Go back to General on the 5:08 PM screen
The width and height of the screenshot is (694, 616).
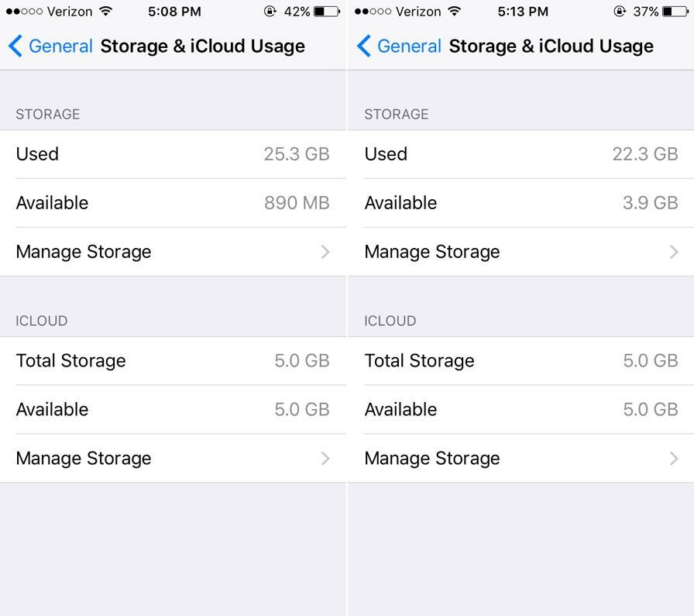point(60,46)
